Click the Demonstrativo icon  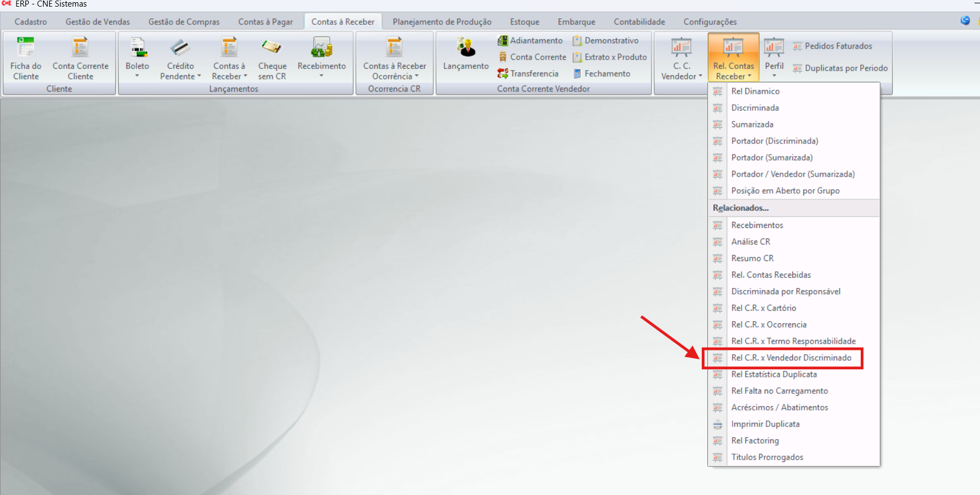coord(578,40)
